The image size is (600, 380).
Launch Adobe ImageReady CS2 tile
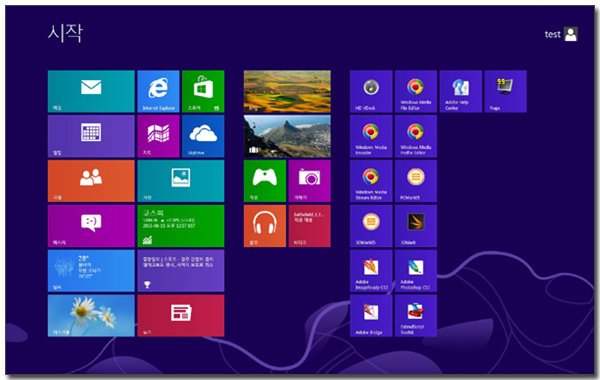[371, 271]
